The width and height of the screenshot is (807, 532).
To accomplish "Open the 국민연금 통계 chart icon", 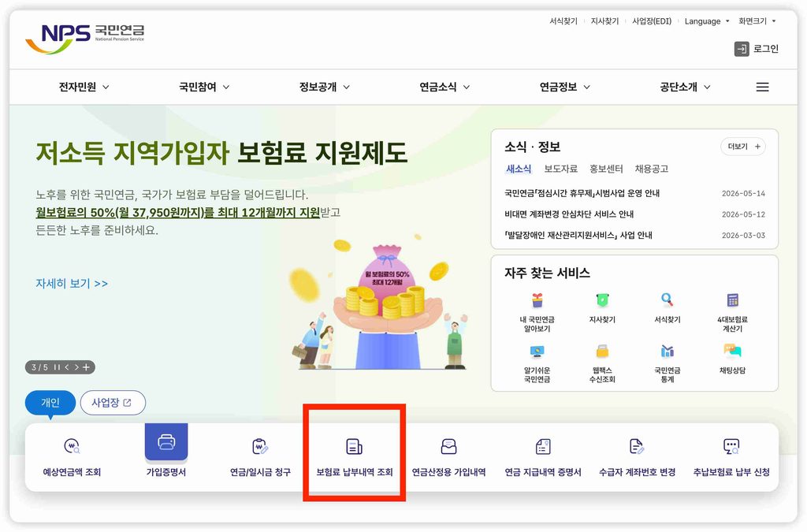I will (667, 352).
